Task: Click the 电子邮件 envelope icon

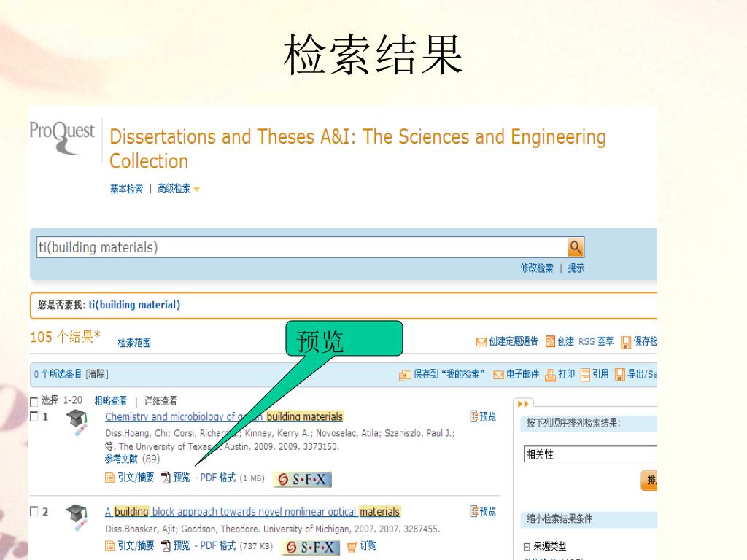Action: tap(498, 375)
